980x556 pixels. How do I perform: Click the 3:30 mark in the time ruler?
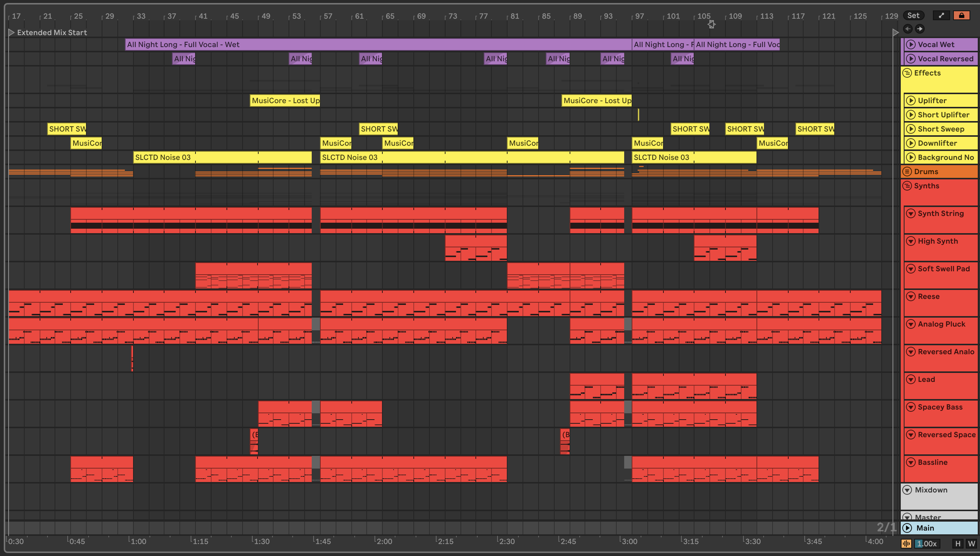pos(753,541)
